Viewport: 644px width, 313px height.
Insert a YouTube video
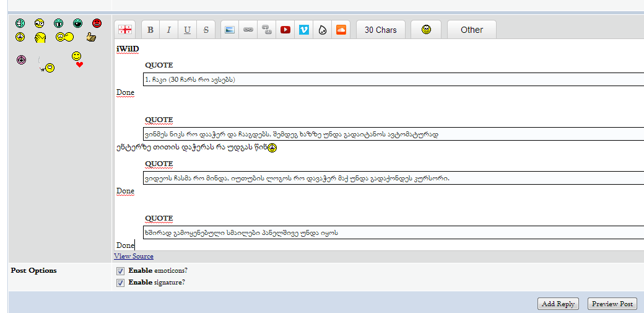[x=285, y=30]
